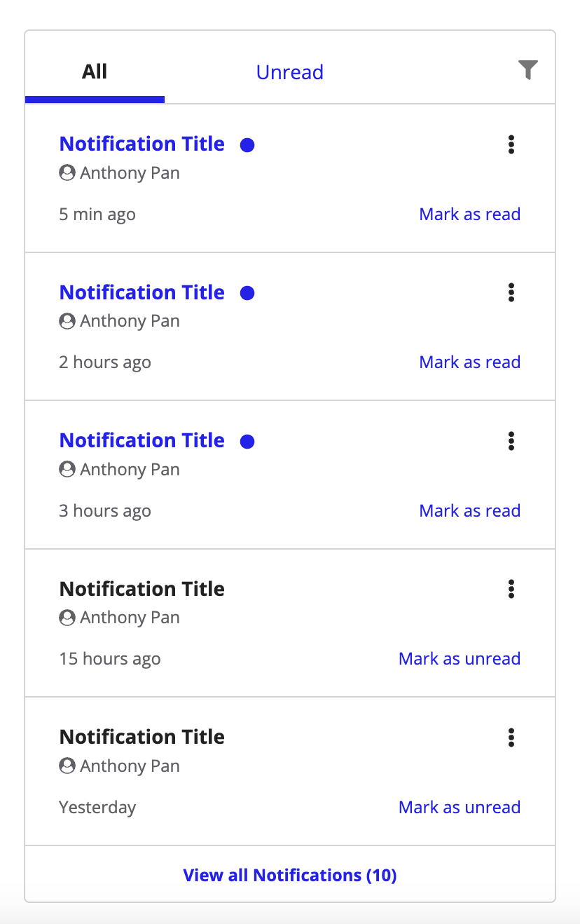Mark the 2 hours ago notification as read

pyautogui.click(x=469, y=362)
